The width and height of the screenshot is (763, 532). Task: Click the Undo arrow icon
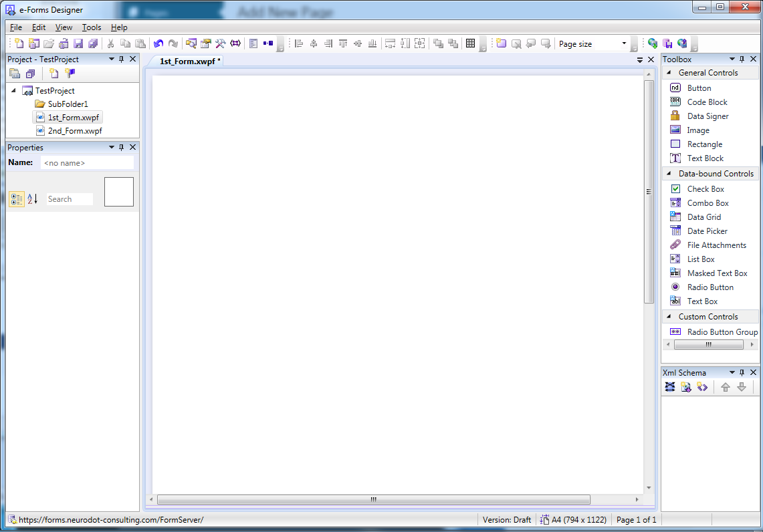pyautogui.click(x=158, y=43)
